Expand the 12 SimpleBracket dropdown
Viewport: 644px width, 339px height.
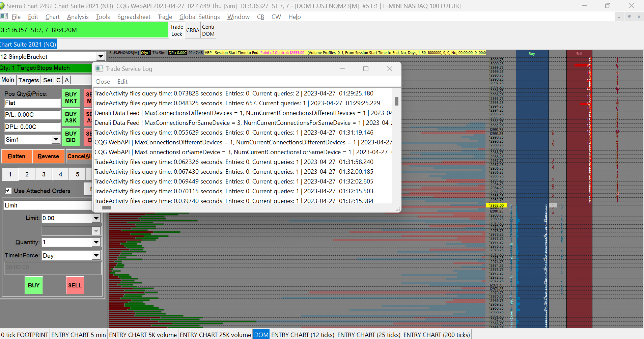101,56
